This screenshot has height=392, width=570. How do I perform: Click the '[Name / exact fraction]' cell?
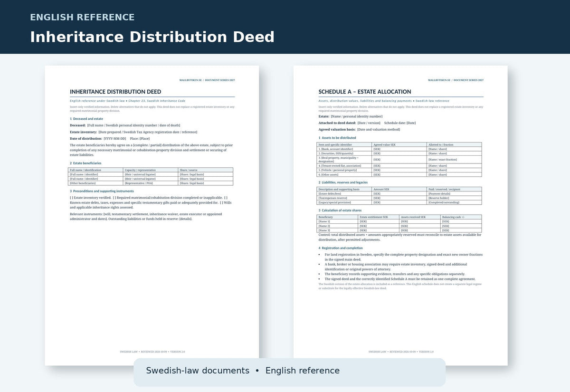(454, 160)
